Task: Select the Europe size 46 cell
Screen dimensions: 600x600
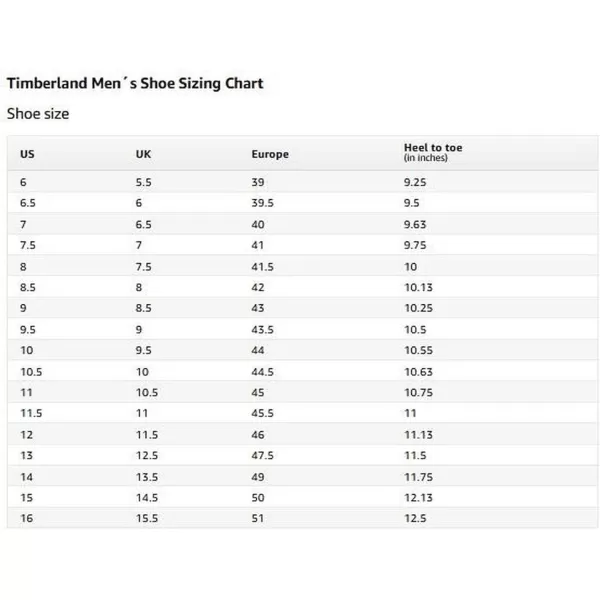Action: point(258,435)
